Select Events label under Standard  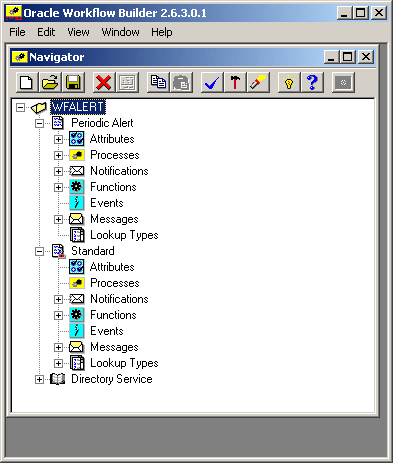[x=107, y=331]
